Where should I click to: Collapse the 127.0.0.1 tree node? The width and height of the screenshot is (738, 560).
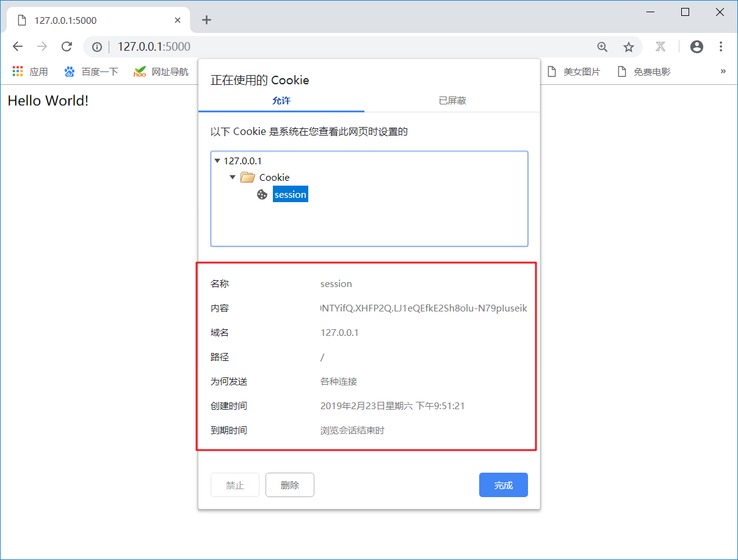(218, 160)
